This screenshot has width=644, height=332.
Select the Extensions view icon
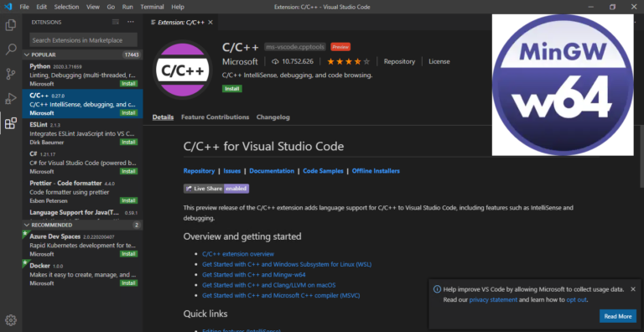[x=11, y=123]
